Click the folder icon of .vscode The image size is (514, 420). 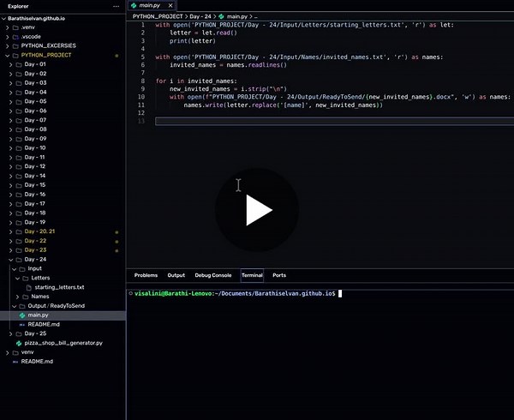(15, 37)
